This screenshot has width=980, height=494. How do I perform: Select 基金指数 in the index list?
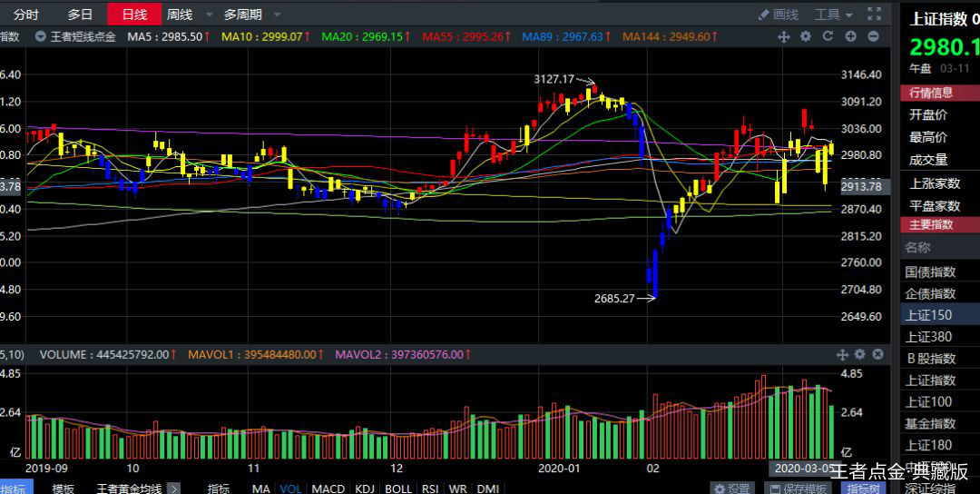930,423
